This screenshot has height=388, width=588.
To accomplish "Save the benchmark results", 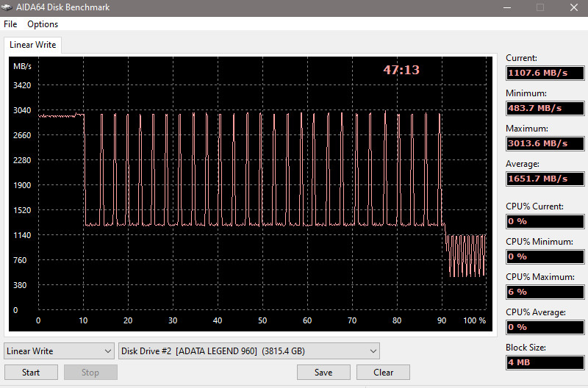I will click(x=323, y=373).
